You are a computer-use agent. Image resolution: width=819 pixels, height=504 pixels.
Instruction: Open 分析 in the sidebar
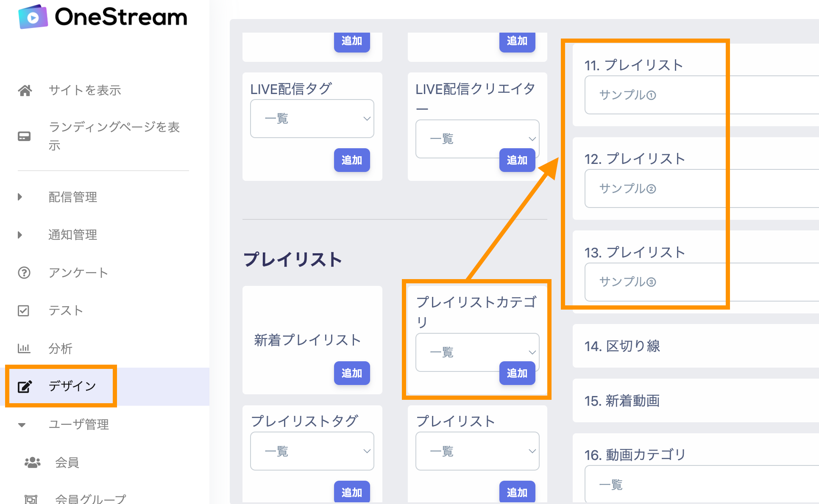pos(60,349)
